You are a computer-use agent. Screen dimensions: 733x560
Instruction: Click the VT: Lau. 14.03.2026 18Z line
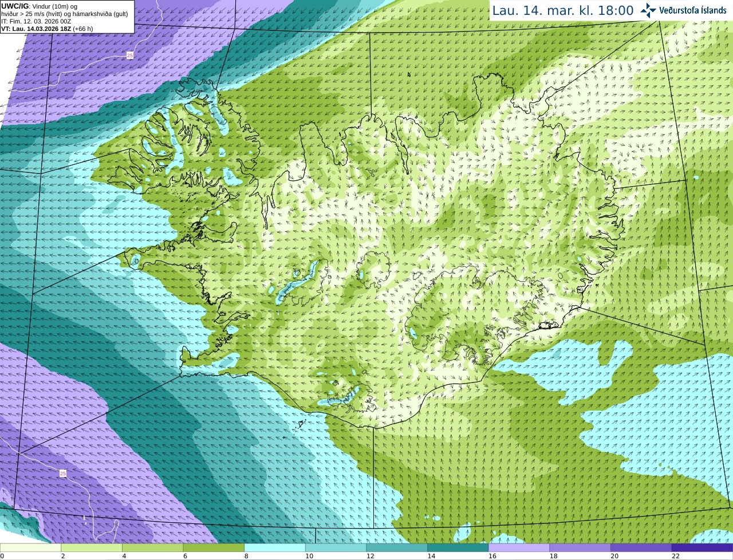(x=47, y=29)
